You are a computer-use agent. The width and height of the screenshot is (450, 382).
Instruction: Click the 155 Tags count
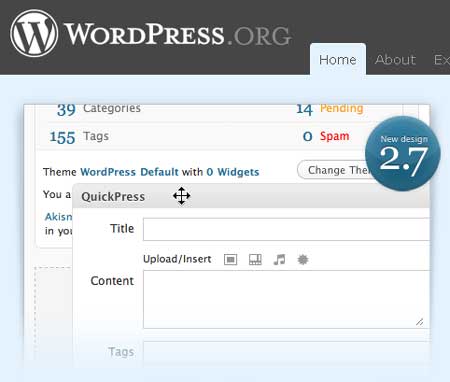pos(62,137)
